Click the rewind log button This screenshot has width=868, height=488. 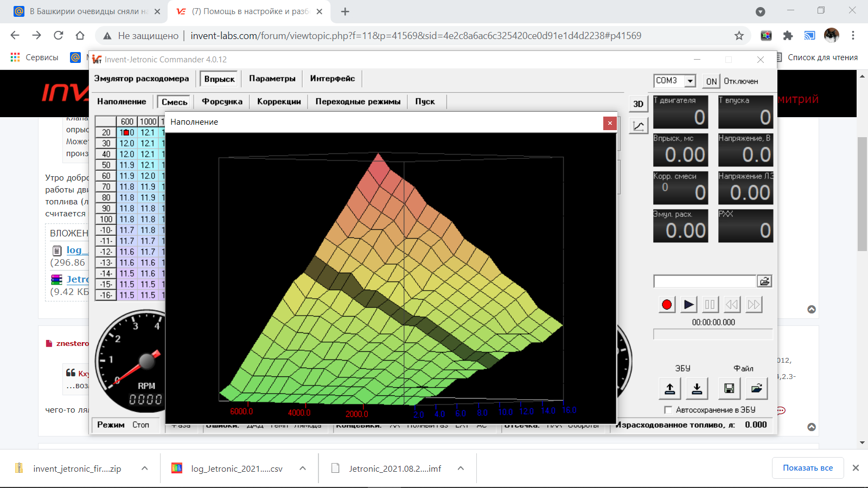point(732,305)
